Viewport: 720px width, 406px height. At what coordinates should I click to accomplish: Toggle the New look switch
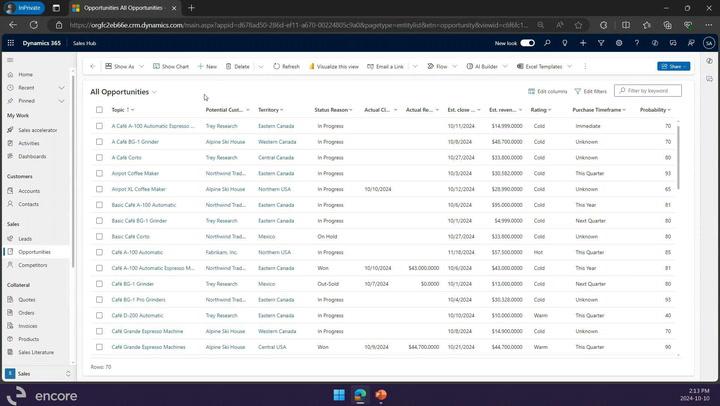tap(528, 43)
